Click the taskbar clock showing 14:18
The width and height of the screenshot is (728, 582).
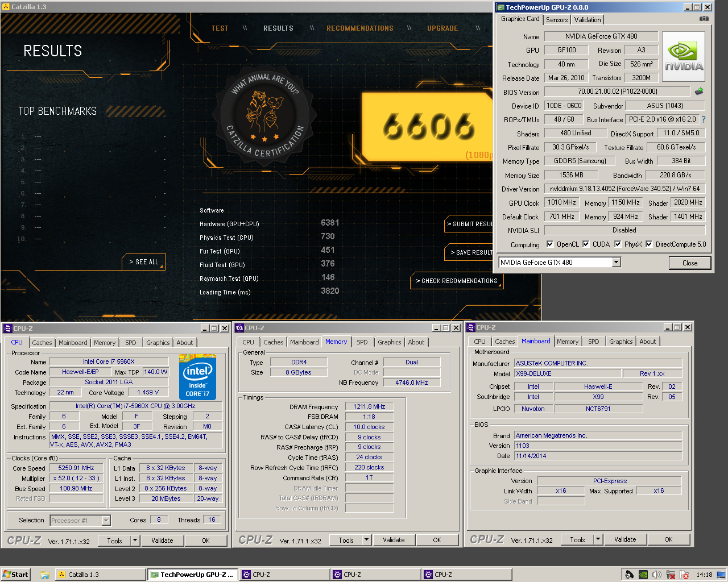[704, 575]
